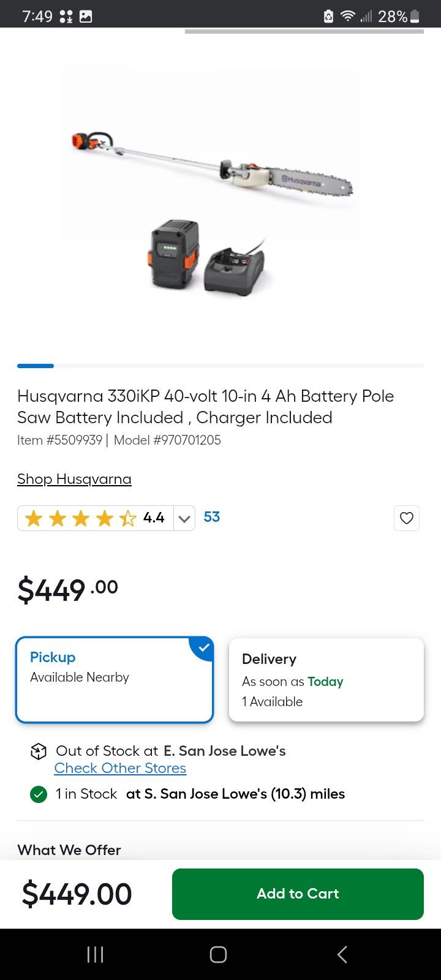Tap the star rating icons
The width and height of the screenshot is (441, 980).
tap(80, 518)
